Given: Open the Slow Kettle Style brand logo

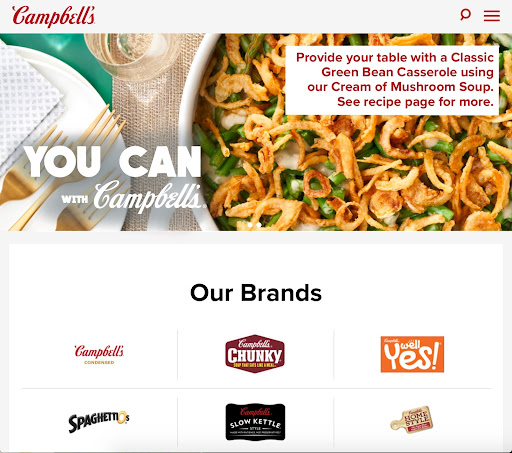Looking at the screenshot, I should (x=255, y=422).
